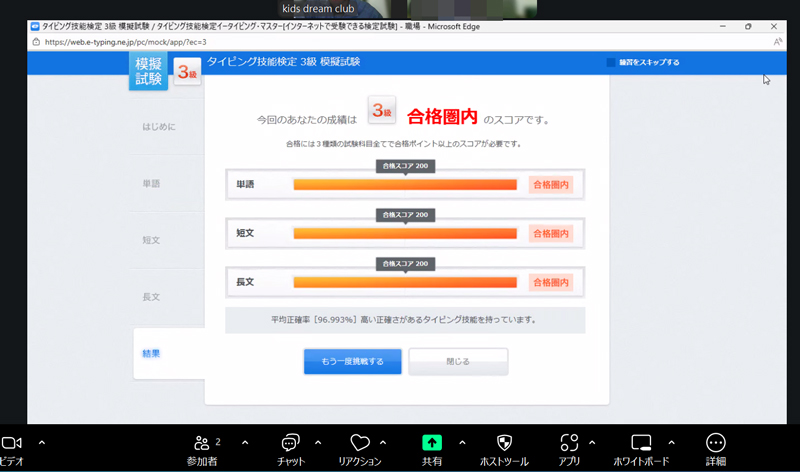Open the whiteboard icon
800x472 pixels.
pos(641,442)
